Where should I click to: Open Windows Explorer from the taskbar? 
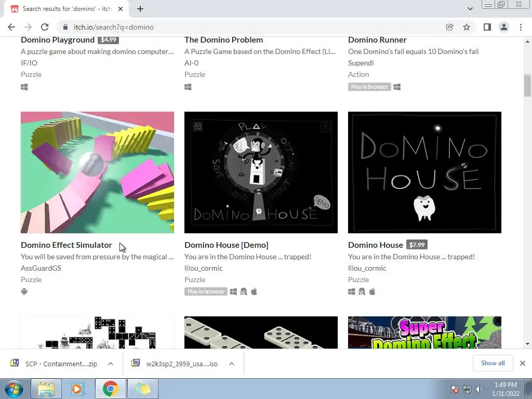click(x=46, y=389)
